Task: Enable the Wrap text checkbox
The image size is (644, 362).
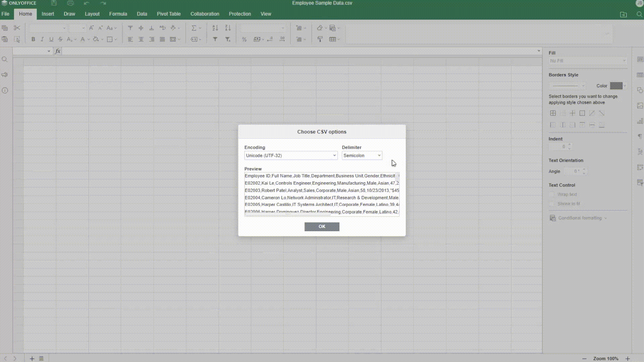Action: click(x=552, y=194)
